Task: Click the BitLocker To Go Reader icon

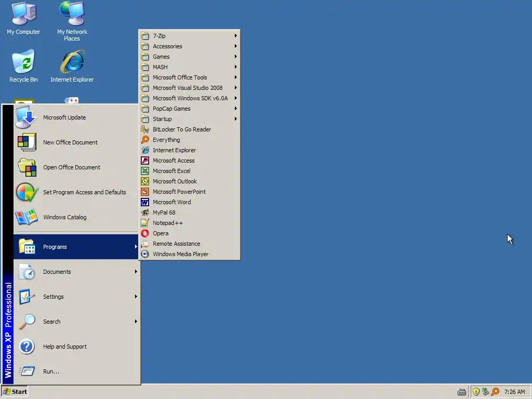Action: pos(145,129)
